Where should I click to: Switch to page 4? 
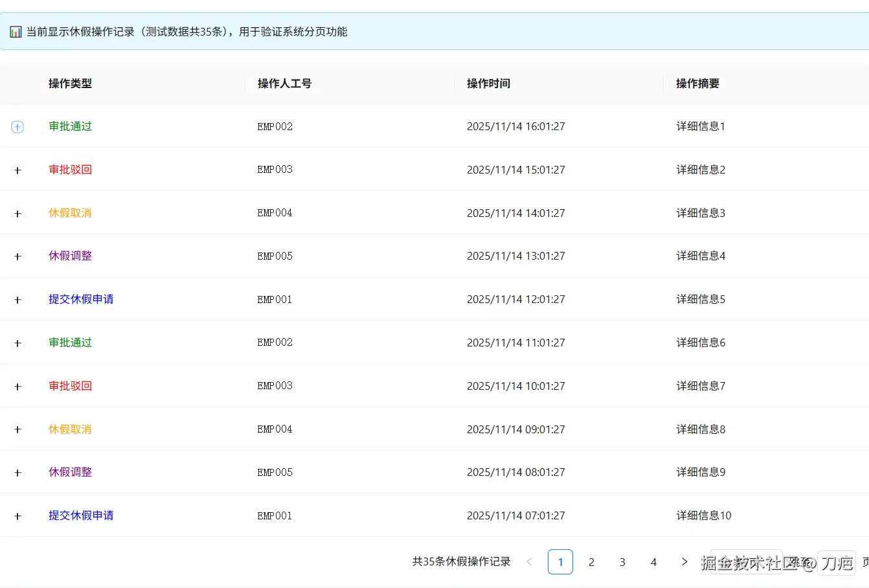click(x=653, y=561)
